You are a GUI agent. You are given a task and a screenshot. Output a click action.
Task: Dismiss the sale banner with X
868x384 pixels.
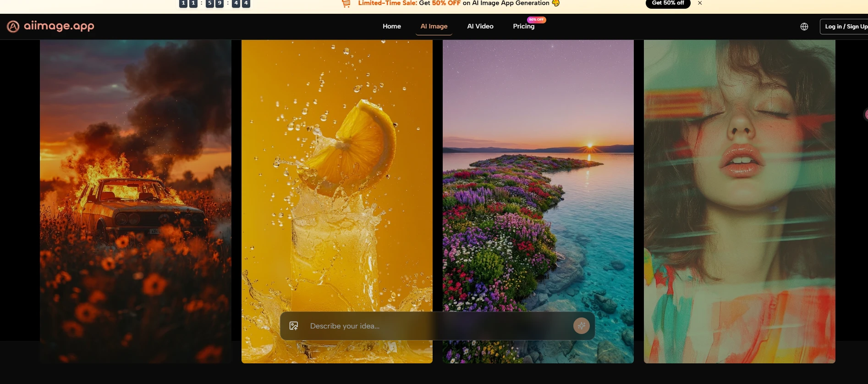tap(700, 3)
